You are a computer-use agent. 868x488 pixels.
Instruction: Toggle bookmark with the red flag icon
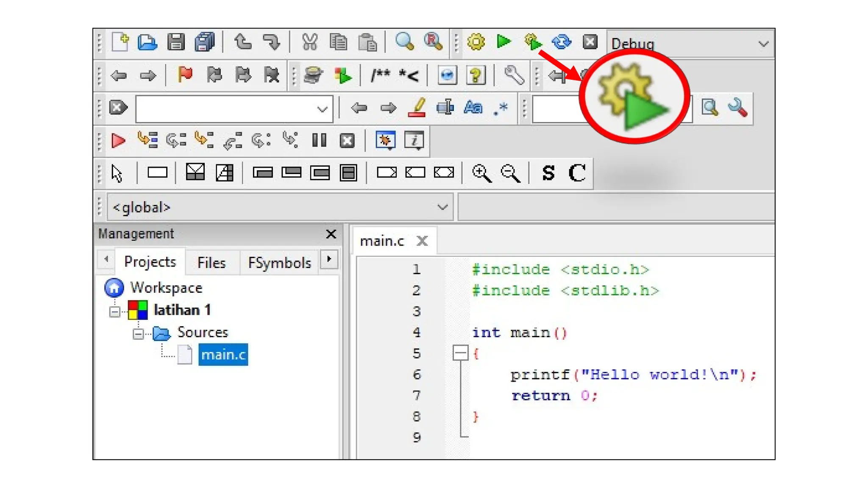(185, 75)
